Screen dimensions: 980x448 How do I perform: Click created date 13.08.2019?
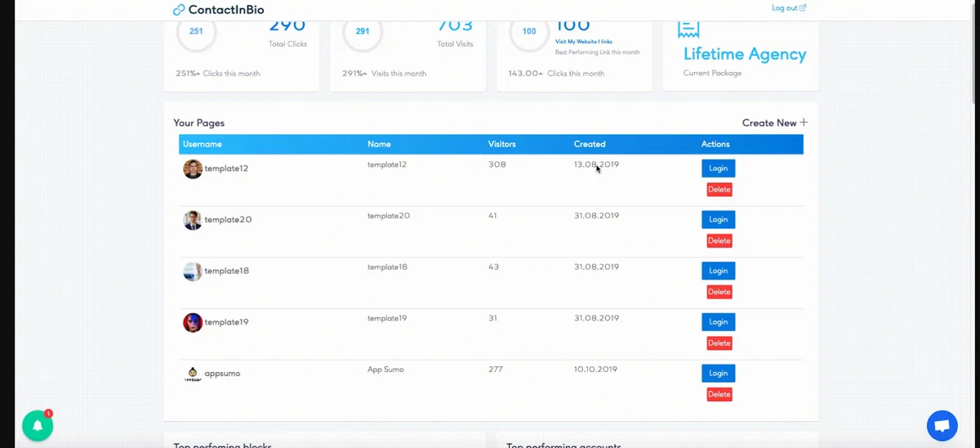[597, 164]
